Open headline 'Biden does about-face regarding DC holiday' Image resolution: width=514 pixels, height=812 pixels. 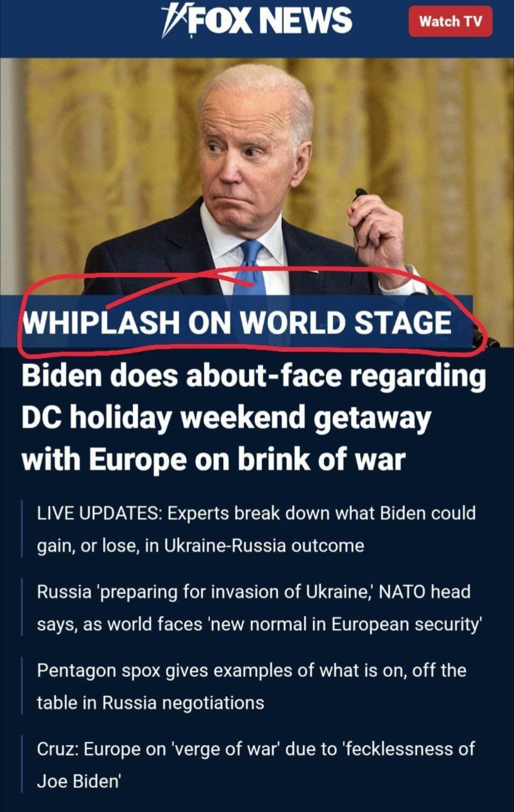[x=254, y=376]
